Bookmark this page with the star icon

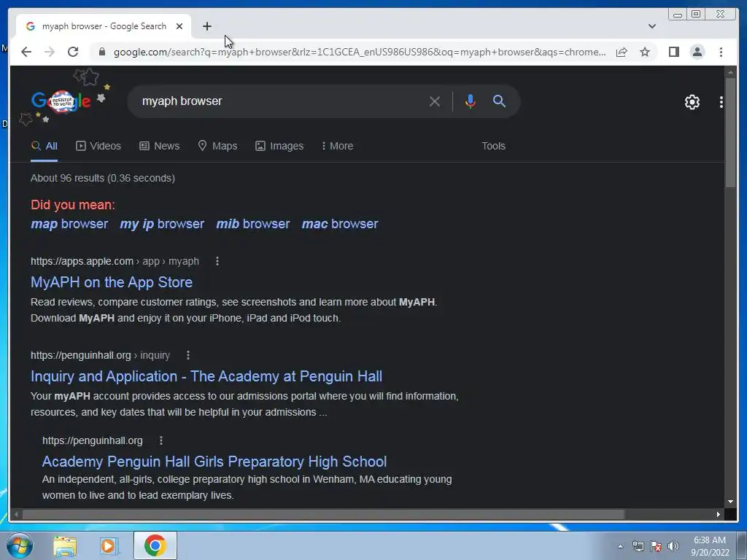[x=645, y=52]
